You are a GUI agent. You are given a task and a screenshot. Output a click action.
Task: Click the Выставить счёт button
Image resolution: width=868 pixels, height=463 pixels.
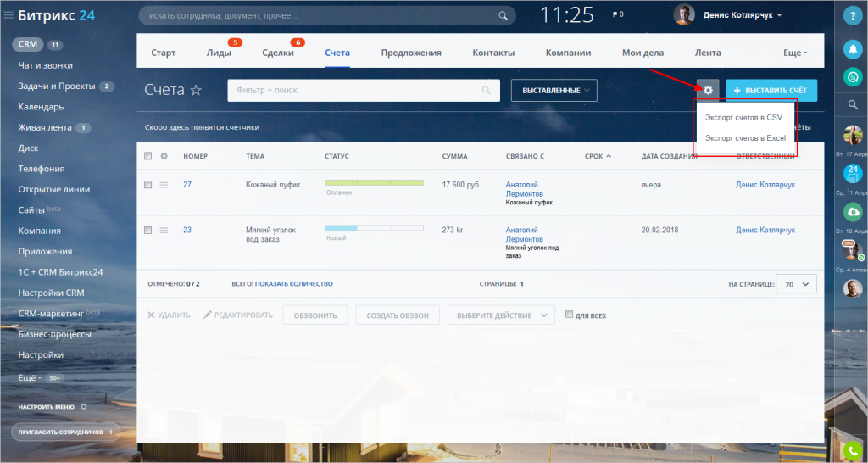tap(771, 90)
